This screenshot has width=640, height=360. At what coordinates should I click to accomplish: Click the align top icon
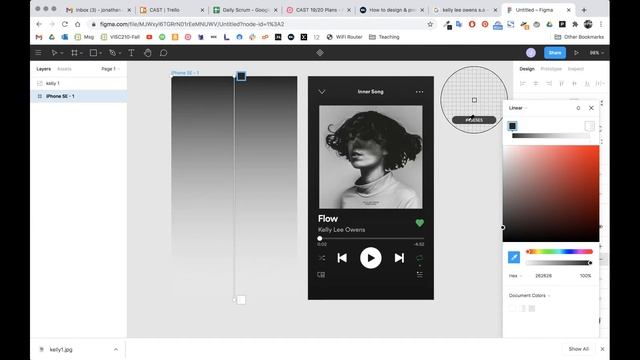tap(562, 83)
